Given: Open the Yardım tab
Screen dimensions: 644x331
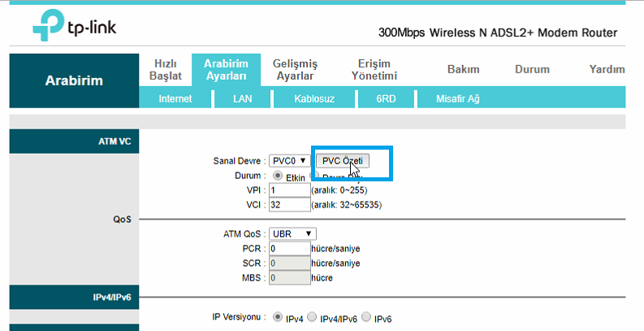Looking at the screenshot, I should [607, 69].
